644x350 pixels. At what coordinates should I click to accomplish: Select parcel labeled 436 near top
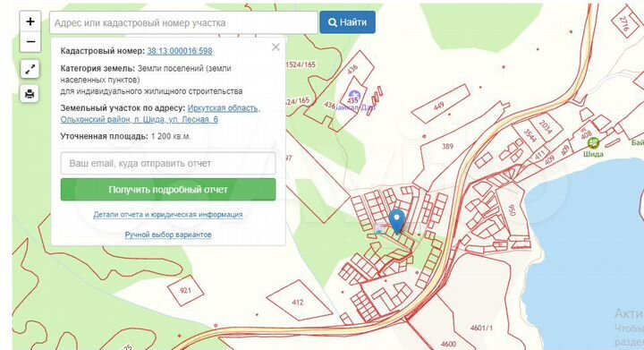(x=352, y=69)
